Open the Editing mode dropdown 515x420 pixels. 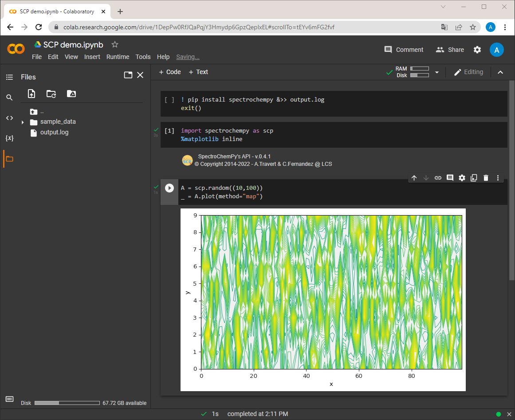click(x=469, y=72)
